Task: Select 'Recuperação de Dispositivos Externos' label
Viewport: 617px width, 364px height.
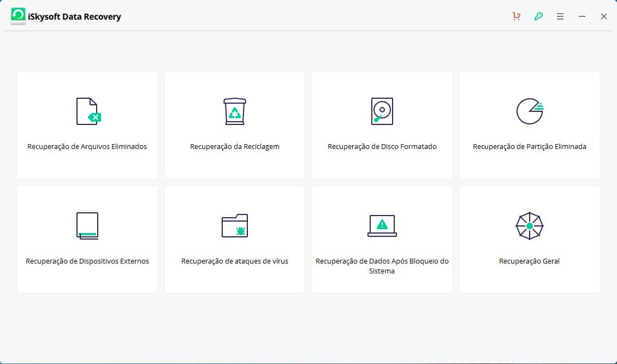Action: pos(87,261)
